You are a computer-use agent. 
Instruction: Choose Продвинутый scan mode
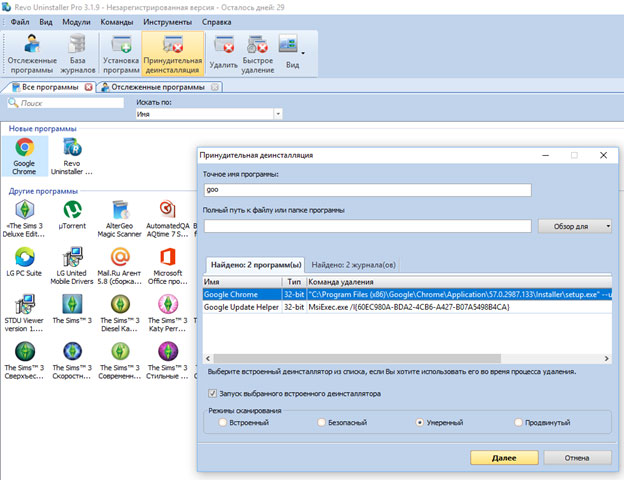pyautogui.click(x=518, y=422)
